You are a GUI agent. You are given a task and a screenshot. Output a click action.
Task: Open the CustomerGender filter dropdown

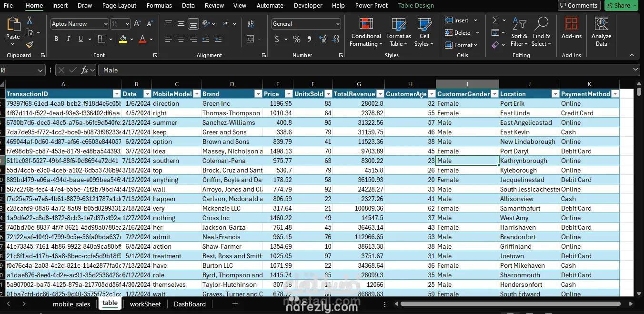click(494, 94)
